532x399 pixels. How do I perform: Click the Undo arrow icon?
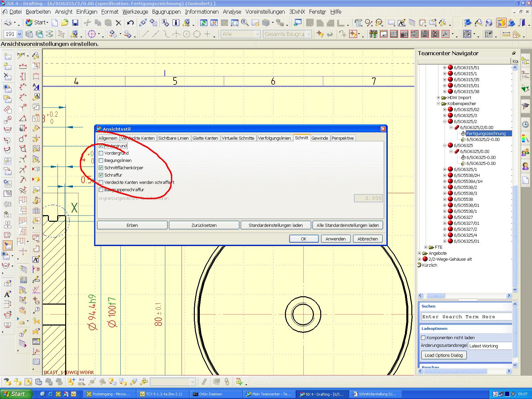coord(130,23)
